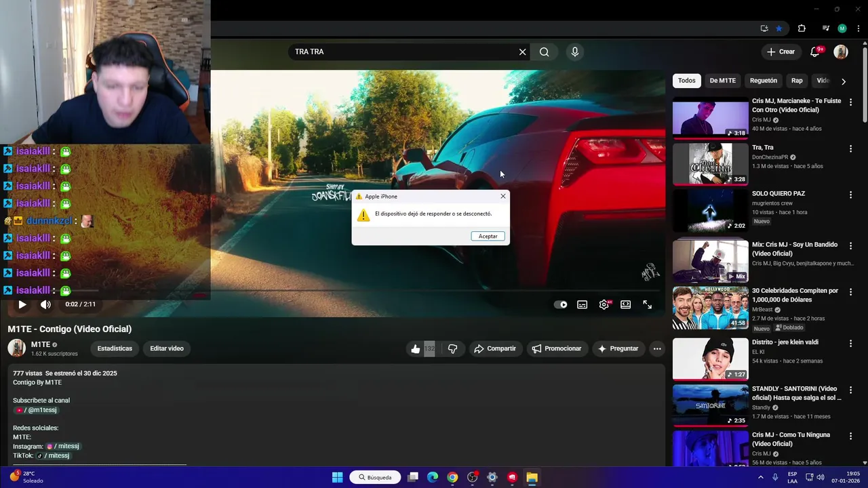Viewport: 868px width, 488px height.
Task: Select the Reguetón filter chip
Action: tap(764, 81)
